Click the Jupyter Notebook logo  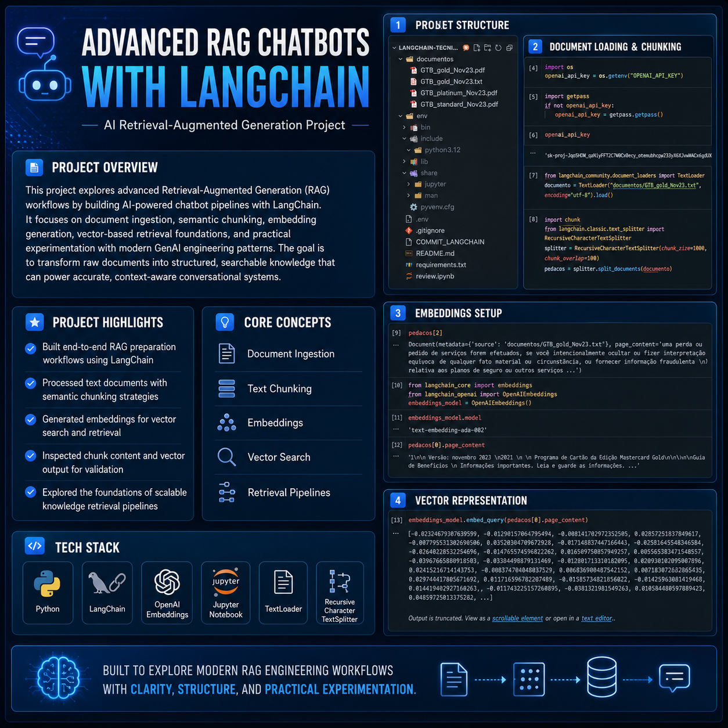pyautogui.click(x=226, y=582)
